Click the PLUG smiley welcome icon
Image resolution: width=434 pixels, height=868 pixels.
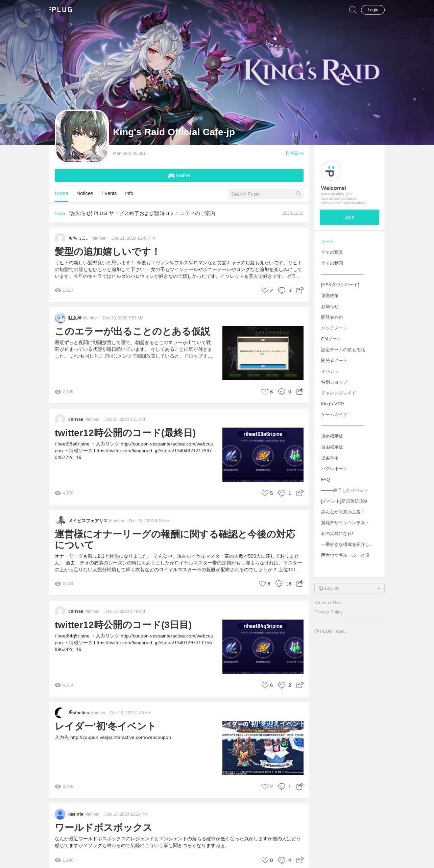(x=331, y=171)
